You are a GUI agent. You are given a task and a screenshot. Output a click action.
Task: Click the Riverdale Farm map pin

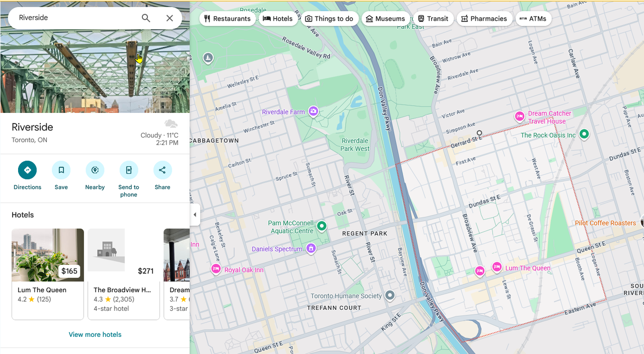pos(313,111)
